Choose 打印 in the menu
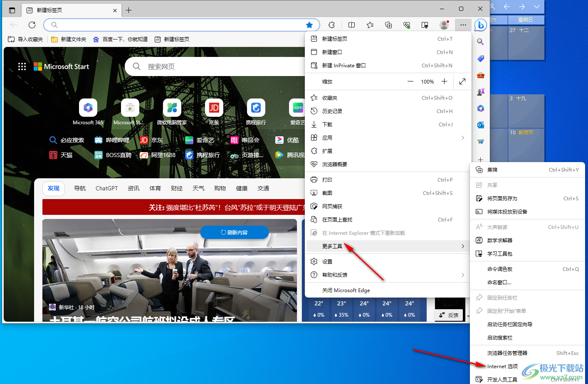Viewport: 588px width, 384px height. click(388, 180)
